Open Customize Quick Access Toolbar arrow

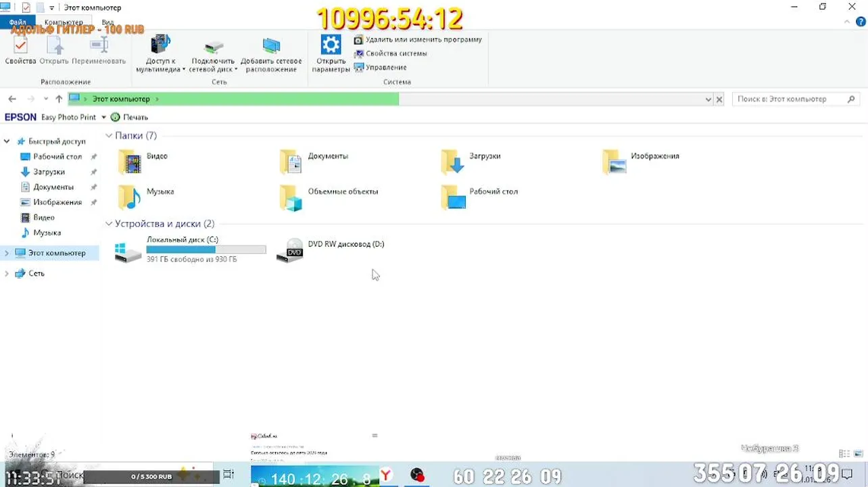51,8
